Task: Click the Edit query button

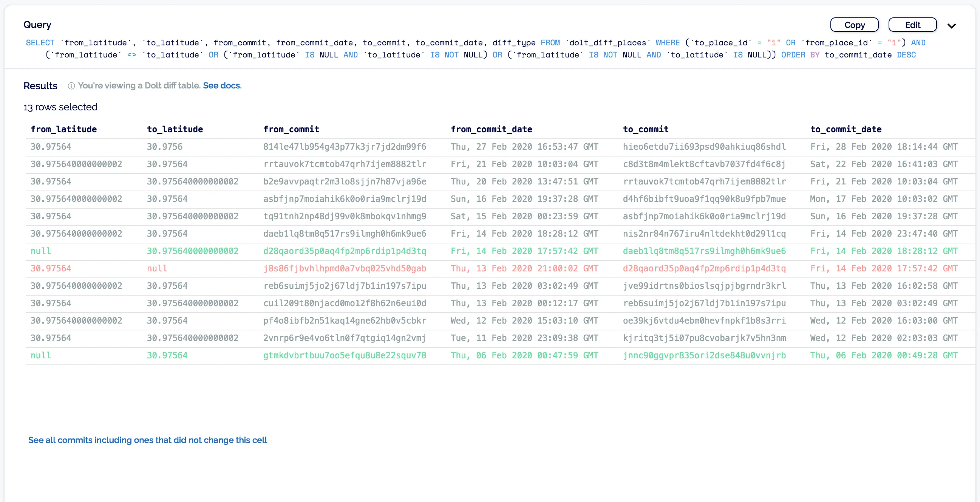Action: [912, 25]
